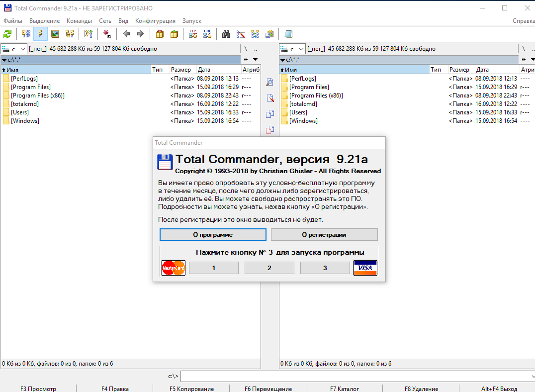Go back with the left arrow icon
Image resolution: width=535 pixels, height=392 pixels.
tap(126, 34)
